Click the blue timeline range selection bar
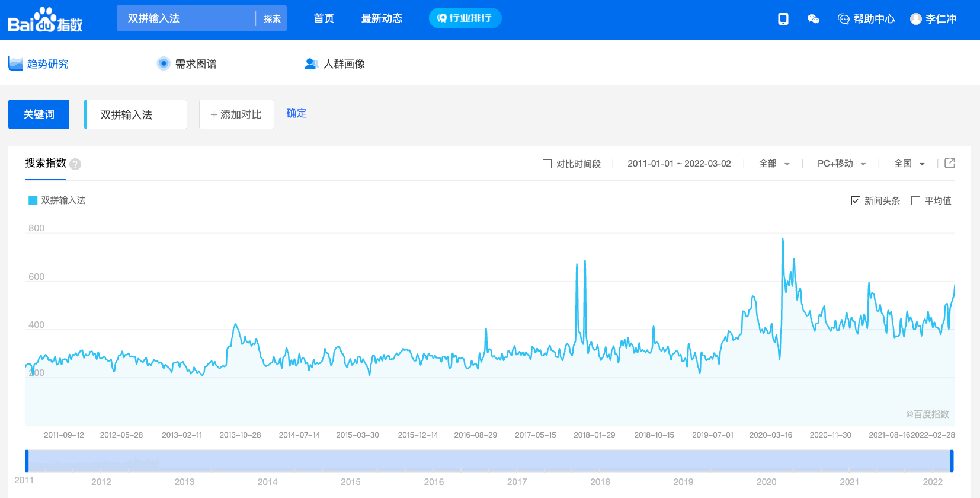This screenshot has height=498, width=980. click(x=489, y=461)
